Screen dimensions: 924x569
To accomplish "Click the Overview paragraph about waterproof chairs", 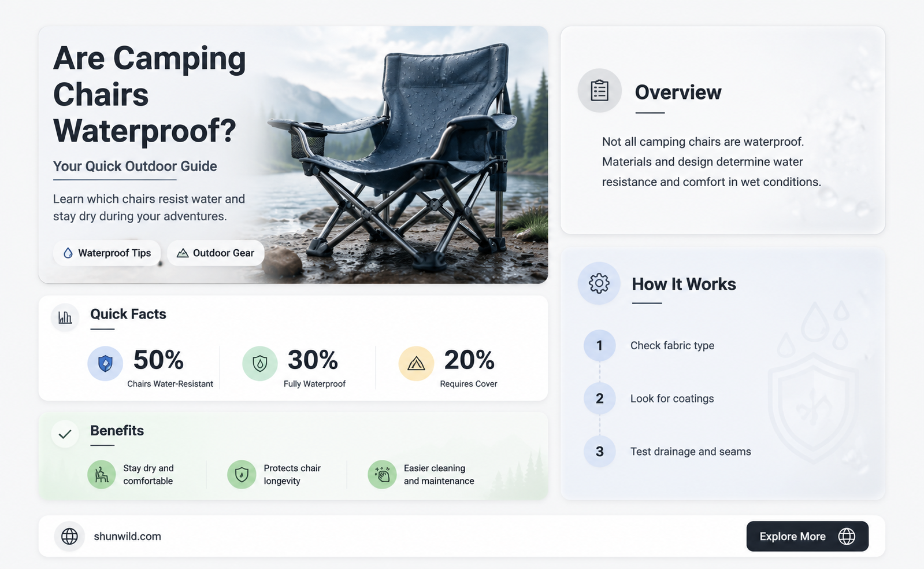I will (711, 162).
